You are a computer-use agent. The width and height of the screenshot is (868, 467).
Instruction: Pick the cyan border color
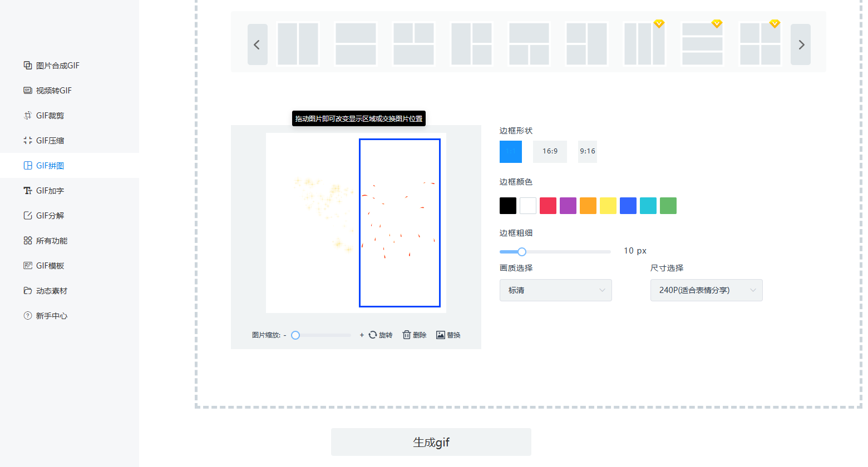(x=648, y=206)
